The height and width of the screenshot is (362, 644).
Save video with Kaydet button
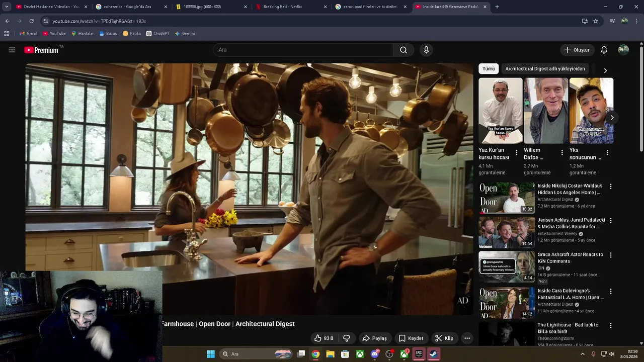point(411,338)
